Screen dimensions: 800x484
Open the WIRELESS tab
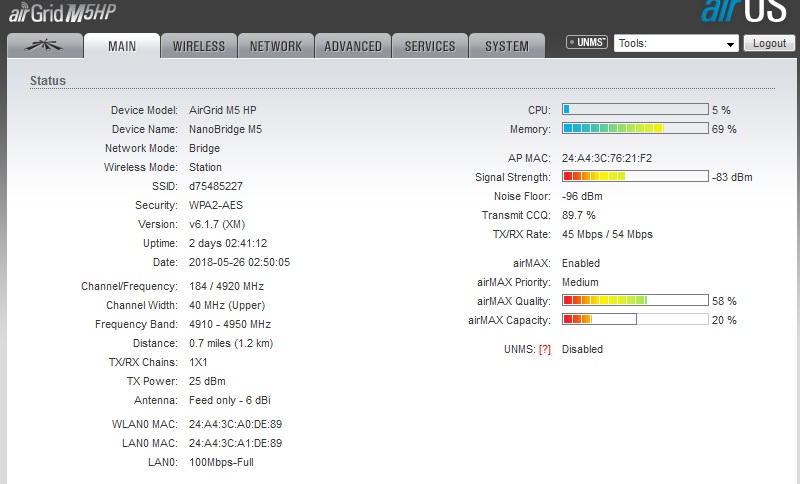pyautogui.click(x=199, y=46)
